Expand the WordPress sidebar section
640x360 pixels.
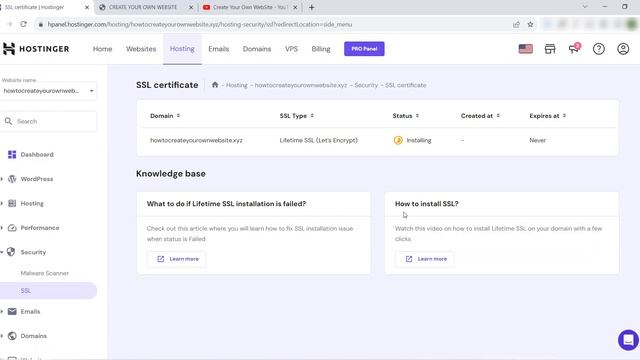pyautogui.click(x=2, y=179)
